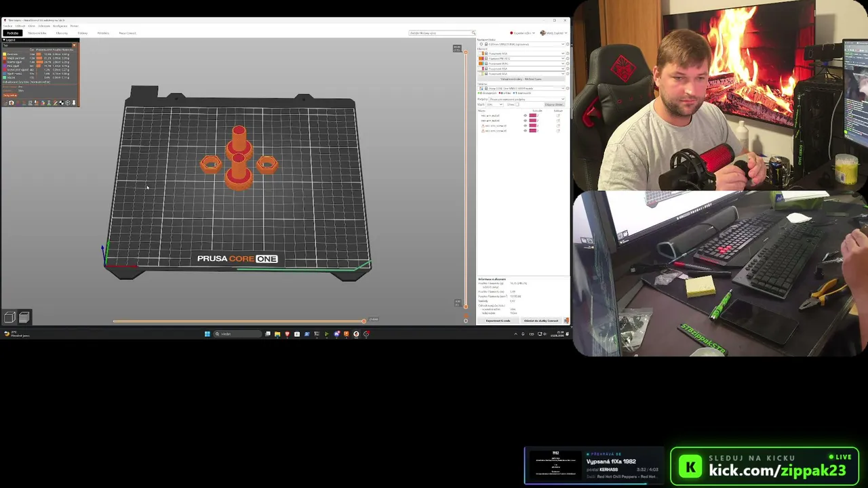The height and width of the screenshot is (488, 868).
Task: Open the Konfigurace menu
Action: click(x=60, y=26)
